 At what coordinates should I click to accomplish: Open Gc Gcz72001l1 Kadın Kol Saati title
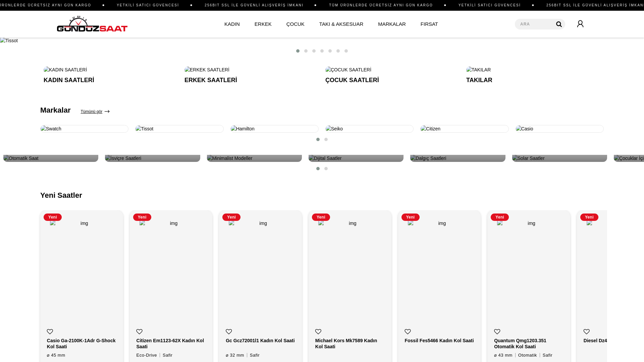pos(260,341)
